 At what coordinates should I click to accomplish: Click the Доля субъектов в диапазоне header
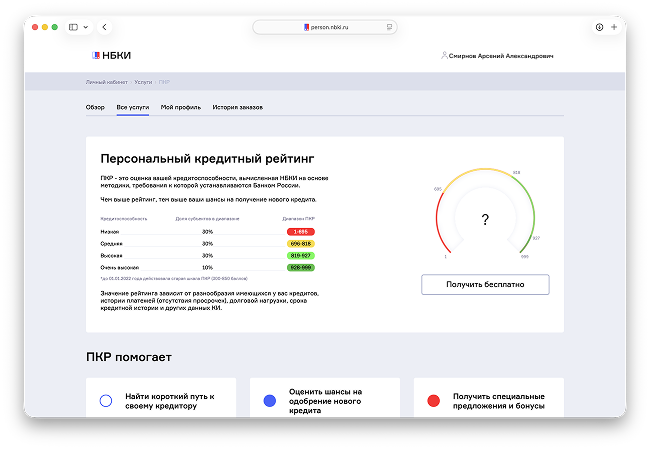click(x=207, y=218)
